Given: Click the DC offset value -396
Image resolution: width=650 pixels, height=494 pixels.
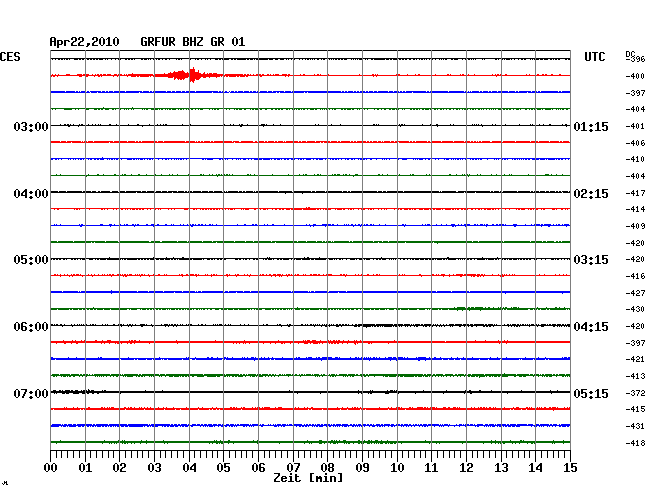Looking at the screenshot, I should 635,59.
